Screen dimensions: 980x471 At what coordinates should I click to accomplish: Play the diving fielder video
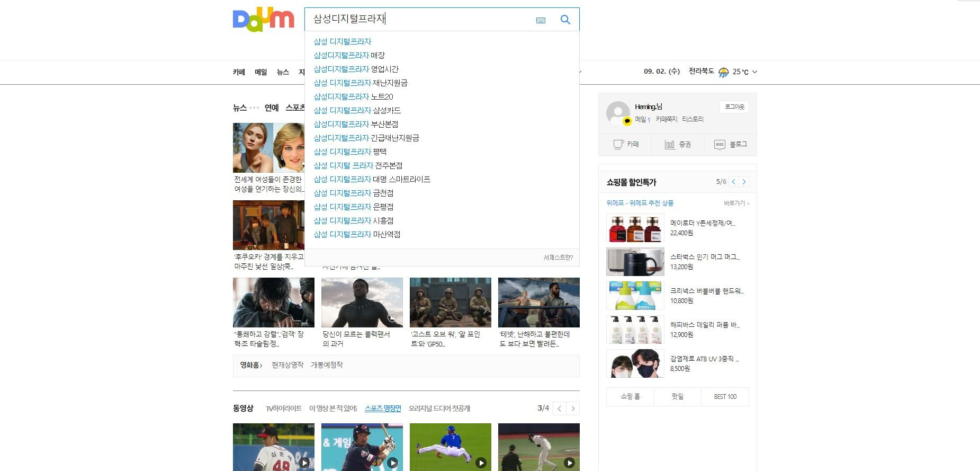tap(451, 447)
